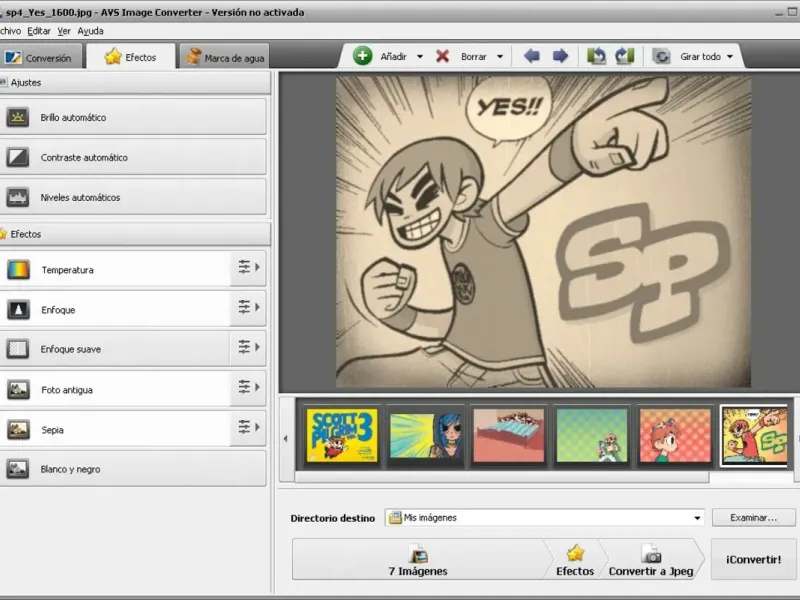Click the 7 Imágenes step icon
800x600 pixels.
pos(418,553)
